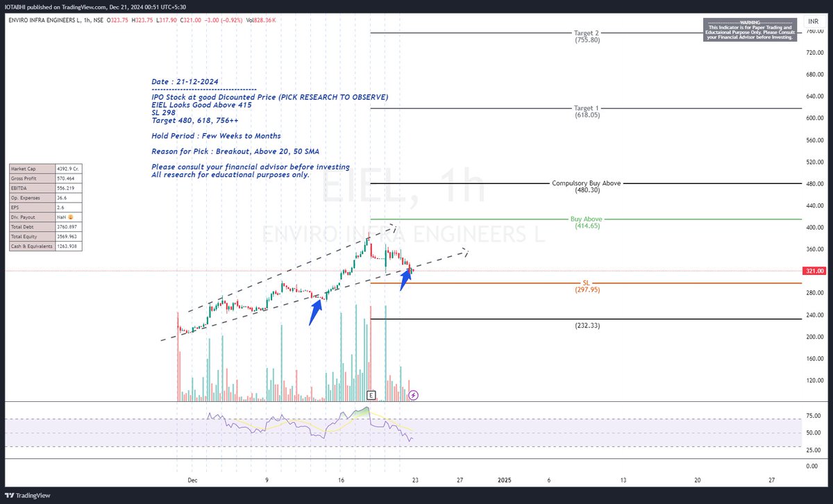Select the orange SL (297.95) label
Screen dimensions: 833x504
click(x=587, y=287)
